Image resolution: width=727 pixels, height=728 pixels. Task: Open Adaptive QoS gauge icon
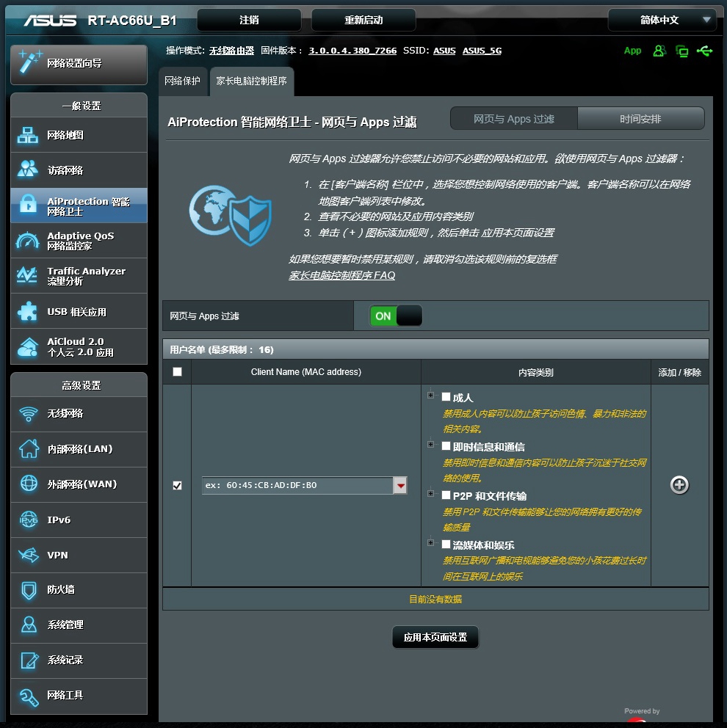click(x=28, y=241)
